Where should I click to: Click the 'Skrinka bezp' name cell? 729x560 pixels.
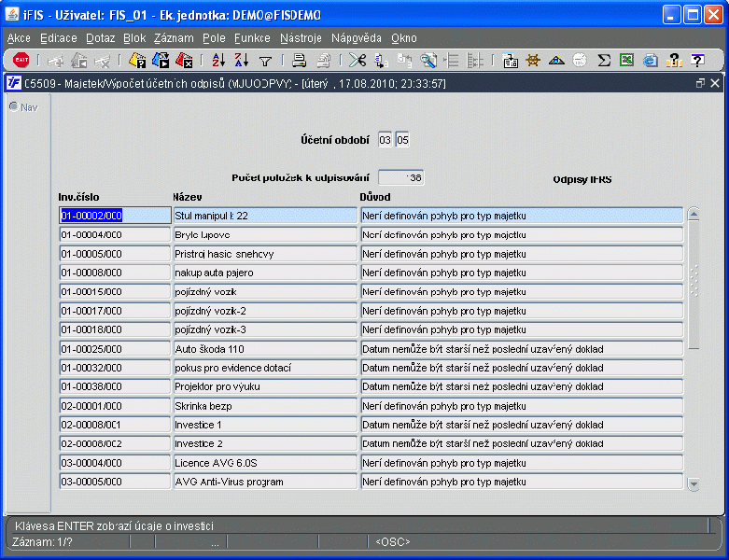[265, 406]
